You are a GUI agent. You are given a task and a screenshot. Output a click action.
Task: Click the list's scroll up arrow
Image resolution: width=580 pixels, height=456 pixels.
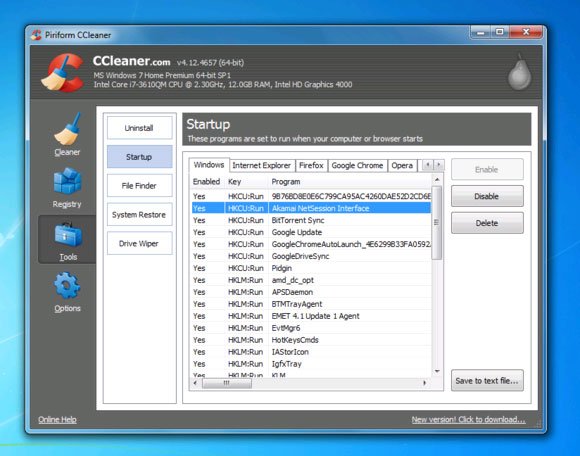tap(437, 180)
